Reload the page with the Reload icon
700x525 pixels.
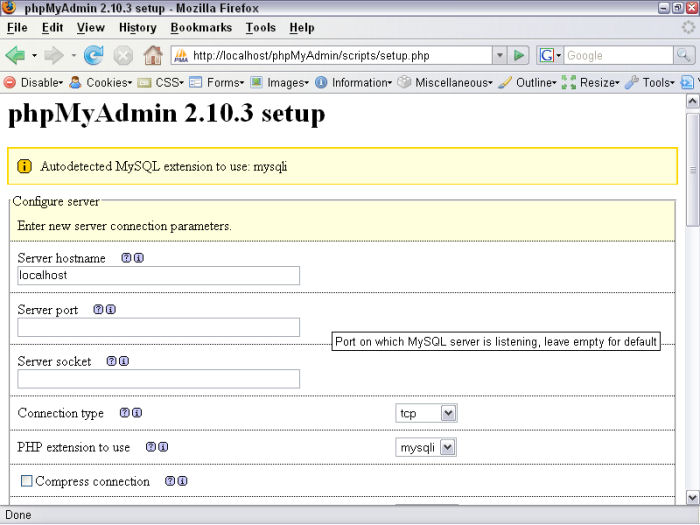point(94,55)
